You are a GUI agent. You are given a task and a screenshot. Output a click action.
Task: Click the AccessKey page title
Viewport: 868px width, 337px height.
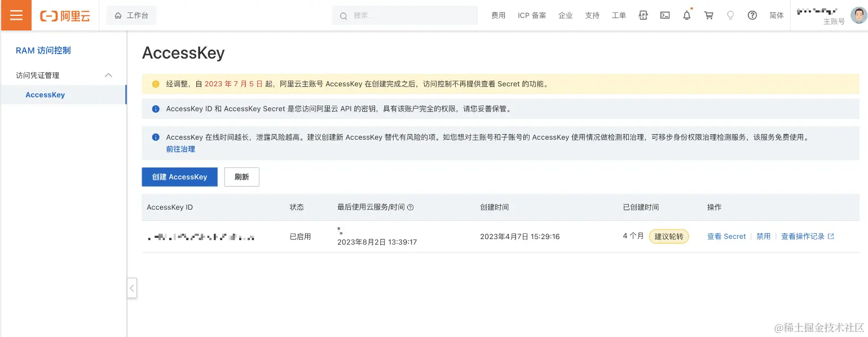click(x=183, y=53)
